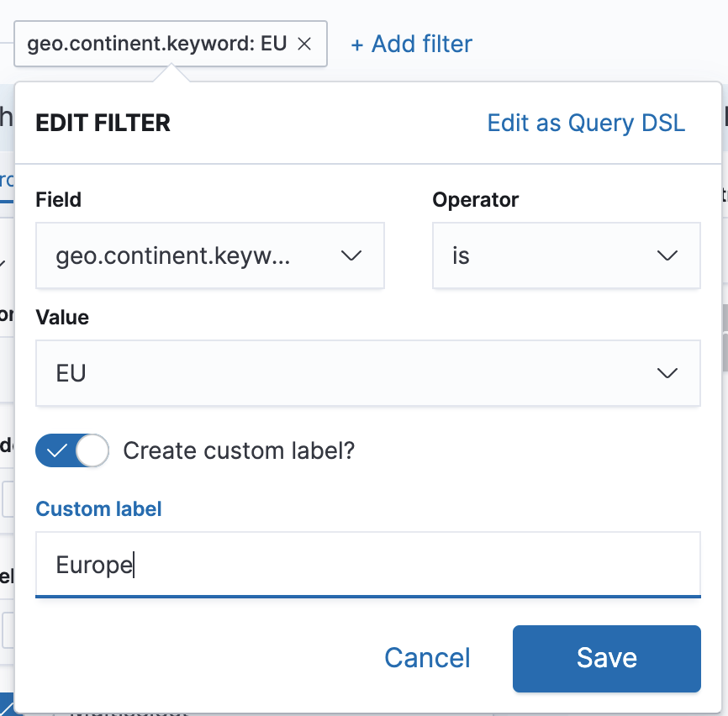Open the Field dropdown showing geo.continent.keyw...
728x716 pixels.
tap(209, 255)
